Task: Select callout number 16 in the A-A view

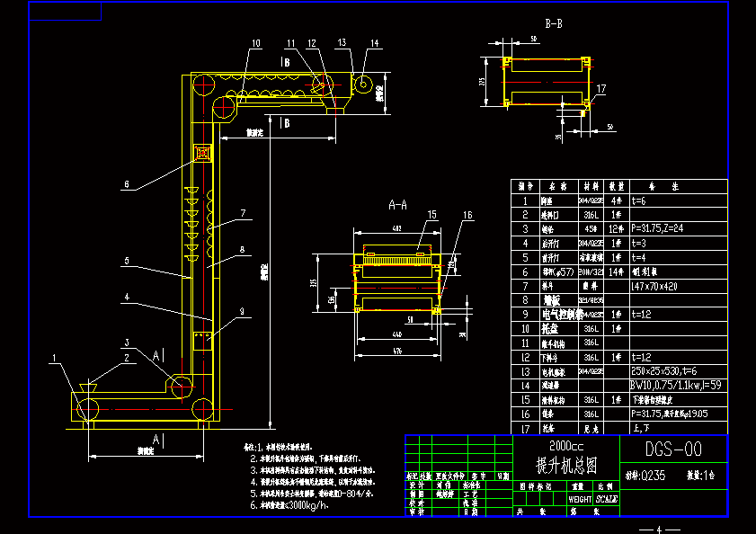Action: click(x=467, y=215)
